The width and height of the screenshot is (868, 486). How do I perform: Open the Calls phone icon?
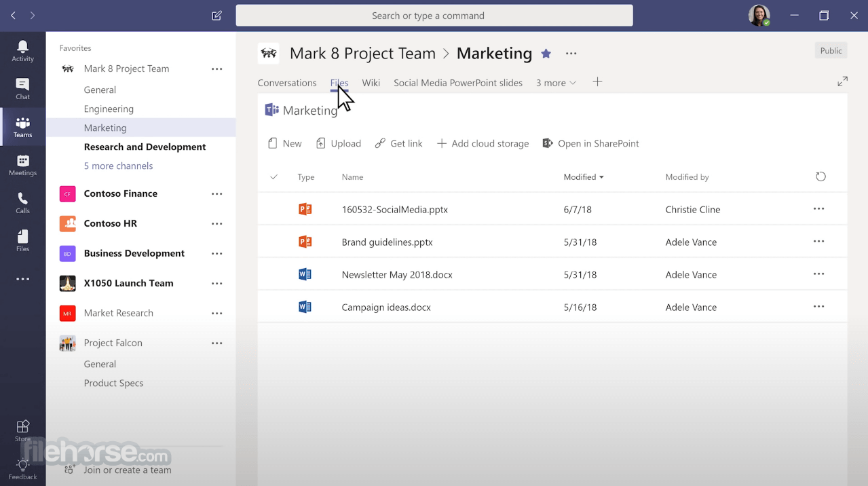(x=22, y=203)
